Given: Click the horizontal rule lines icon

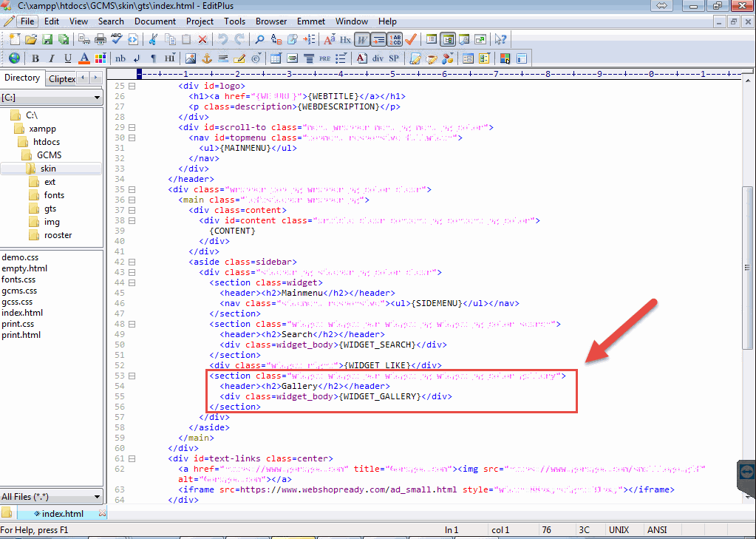Looking at the screenshot, I should (x=223, y=58).
